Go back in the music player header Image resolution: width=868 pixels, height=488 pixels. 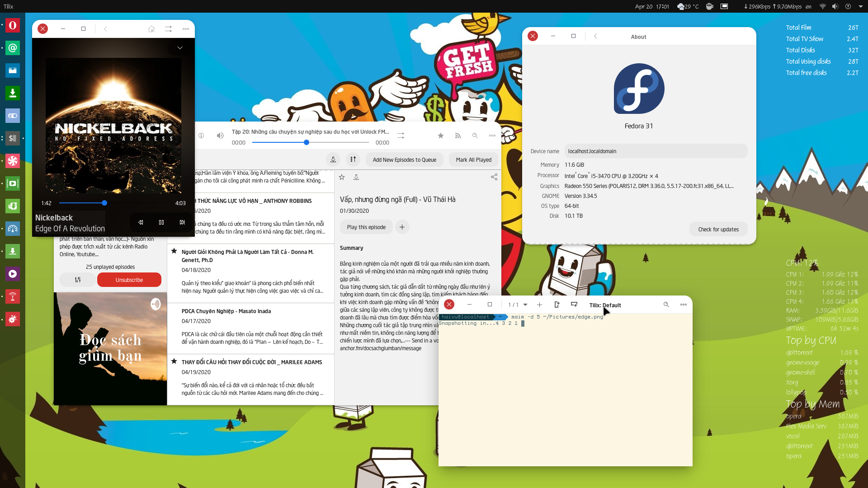(x=105, y=29)
